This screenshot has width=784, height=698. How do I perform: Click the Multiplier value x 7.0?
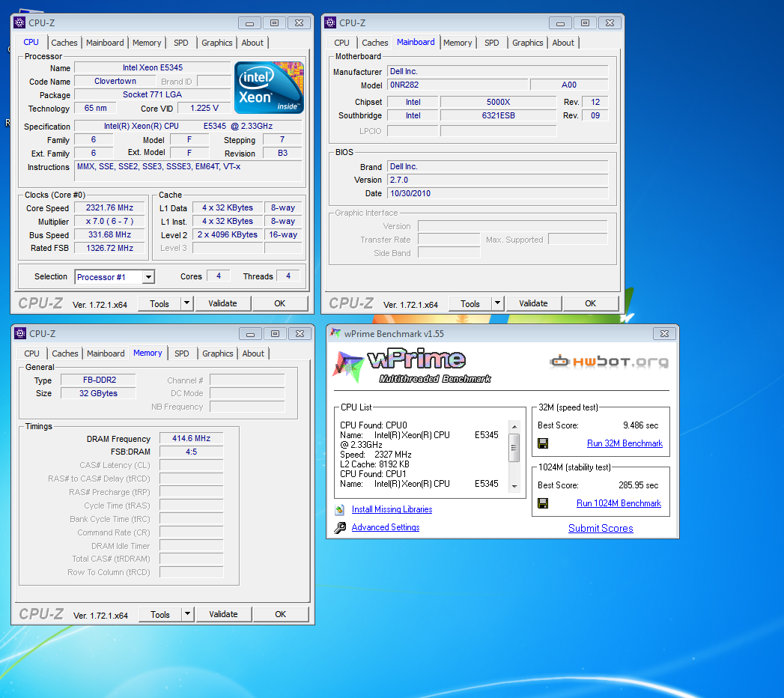click(x=109, y=221)
